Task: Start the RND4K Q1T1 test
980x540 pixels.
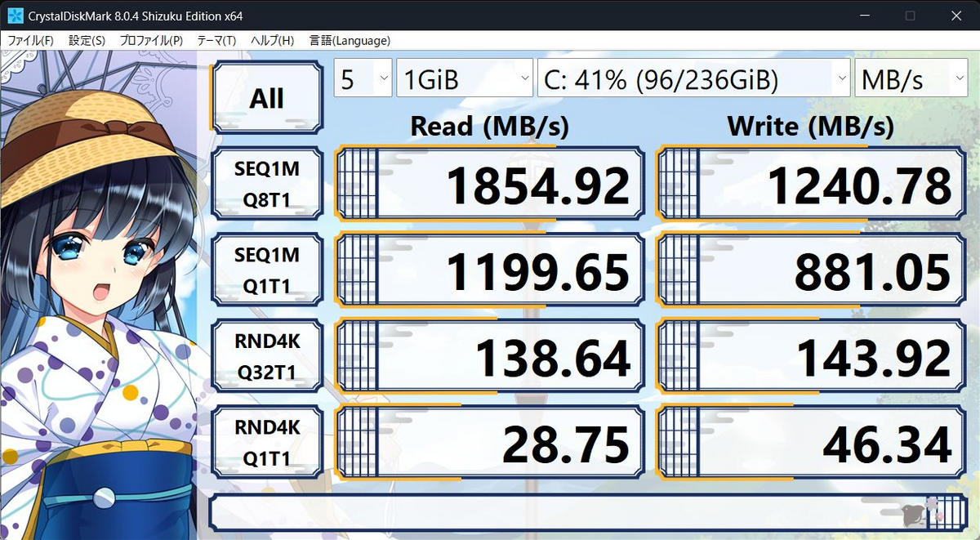Action: (x=267, y=443)
